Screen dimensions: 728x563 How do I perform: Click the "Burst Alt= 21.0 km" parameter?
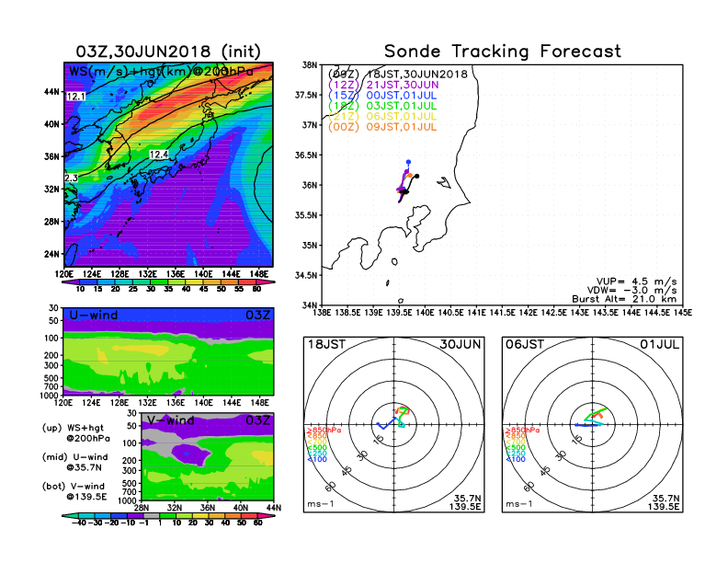coord(624,299)
